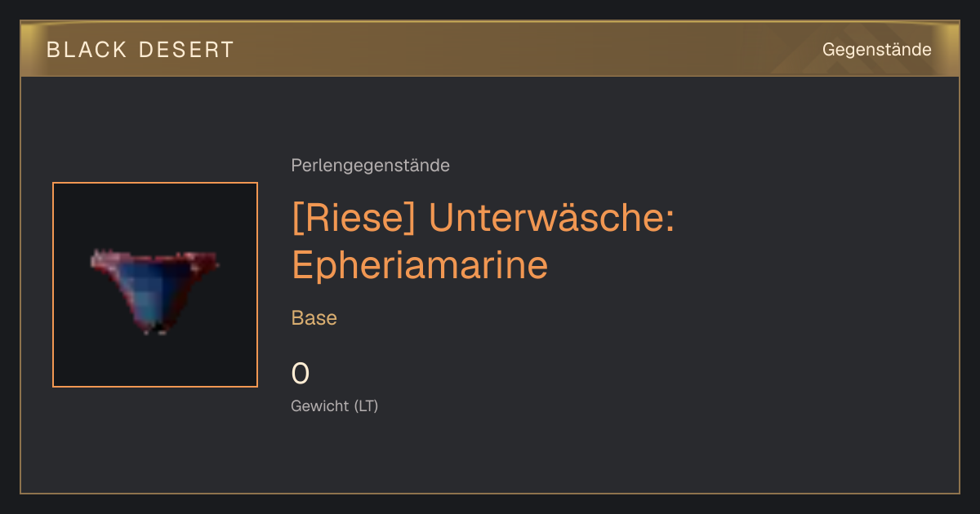Select the (LT) unit text
This screenshot has width=980, height=514.
[x=366, y=405]
